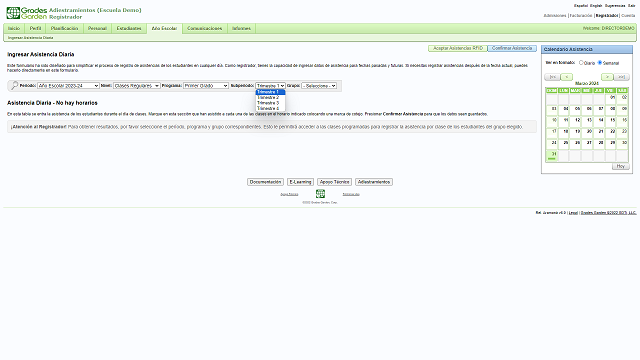This screenshot has width=640, height=360.
Task: Jump back with the double left arrow
Action: coord(552,77)
